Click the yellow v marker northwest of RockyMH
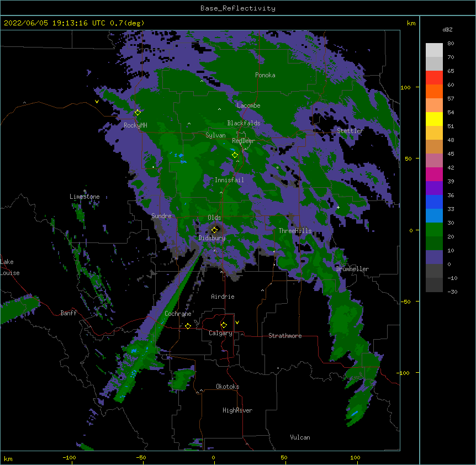476x465 pixels. point(97,102)
